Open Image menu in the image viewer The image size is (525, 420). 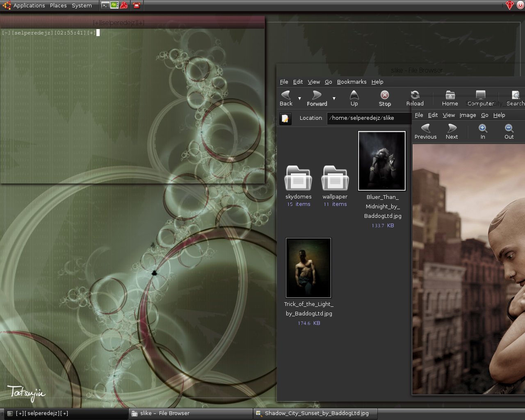click(x=468, y=115)
